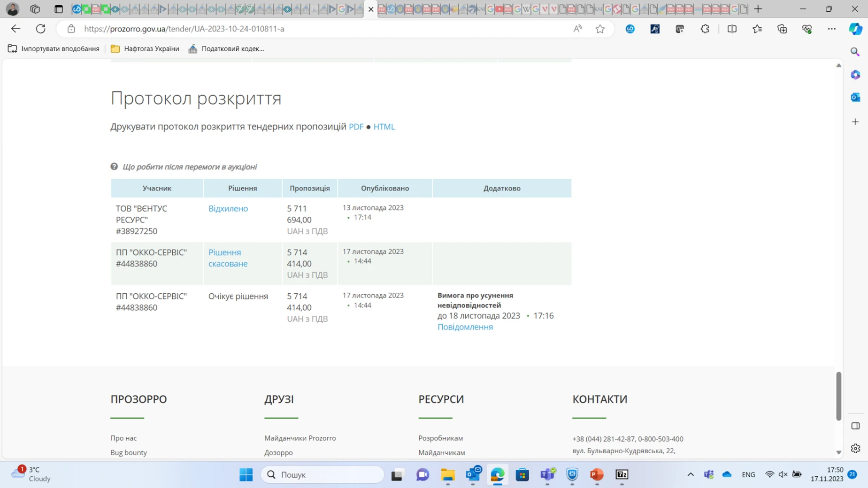Open the Повідомлення link in the table
868x488 pixels.
[465, 327]
